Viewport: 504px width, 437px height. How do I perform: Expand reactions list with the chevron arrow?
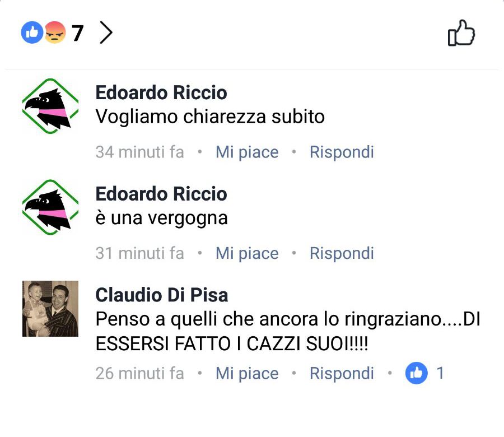pyautogui.click(x=106, y=32)
